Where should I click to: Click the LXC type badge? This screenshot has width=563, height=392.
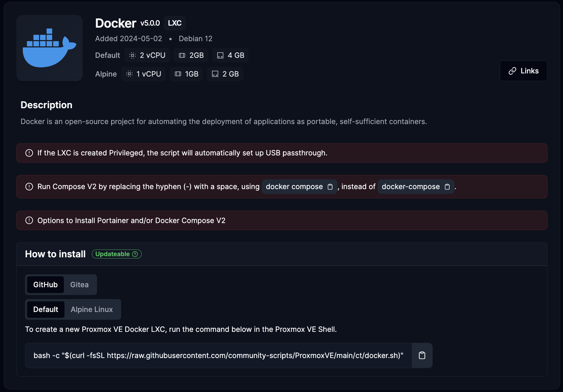pyautogui.click(x=174, y=23)
